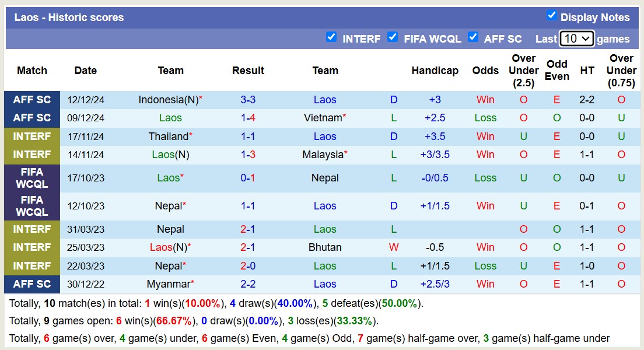644x350 pixels.
Task: Open the Myanmar team link
Action: (x=168, y=284)
